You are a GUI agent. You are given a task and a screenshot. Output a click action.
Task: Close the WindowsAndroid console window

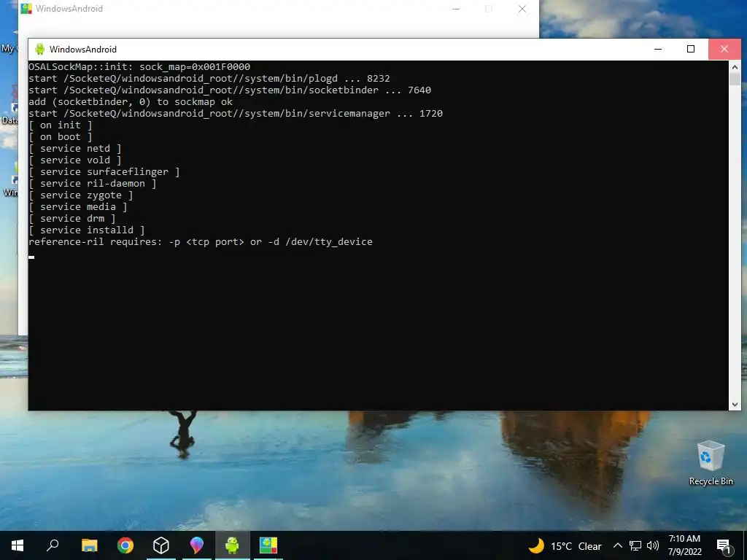(x=724, y=49)
